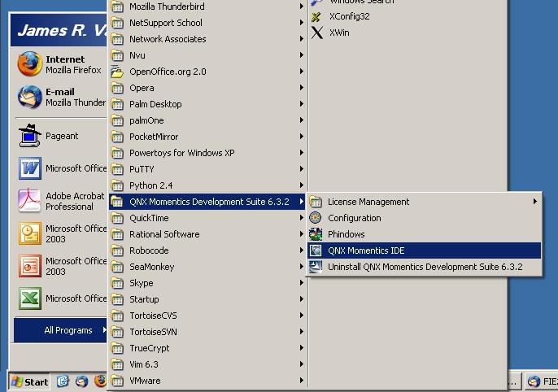558x392 pixels.
Task: Open License Management folder icon
Action: 316,202
